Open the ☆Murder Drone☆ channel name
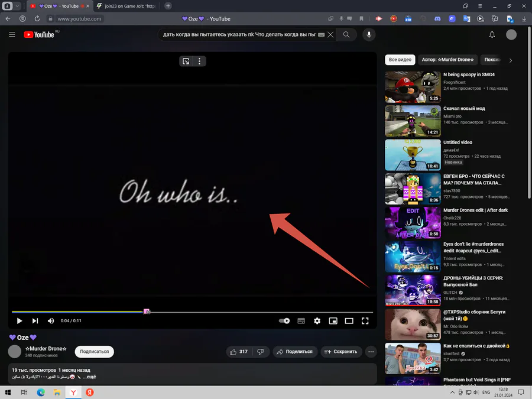 tap(46, 348)
